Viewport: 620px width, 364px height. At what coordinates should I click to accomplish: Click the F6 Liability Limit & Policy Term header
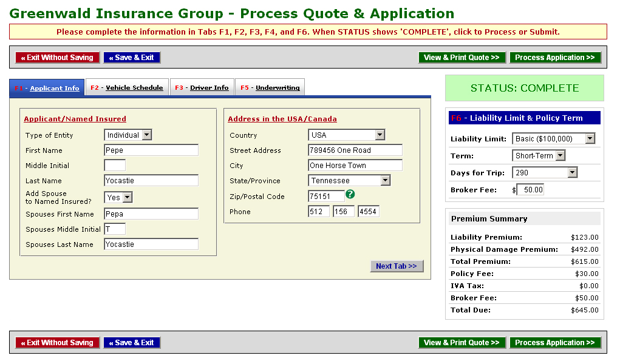pos(525,118)
